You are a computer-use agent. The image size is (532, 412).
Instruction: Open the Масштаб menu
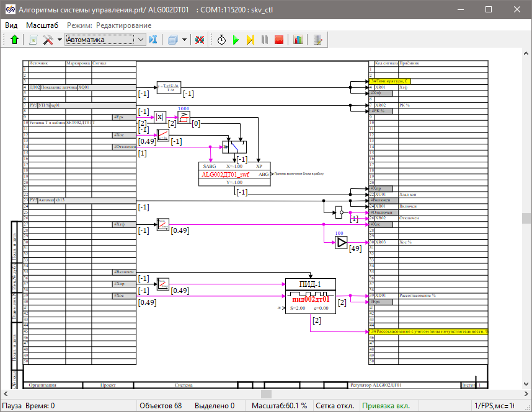tap(42, 25)
